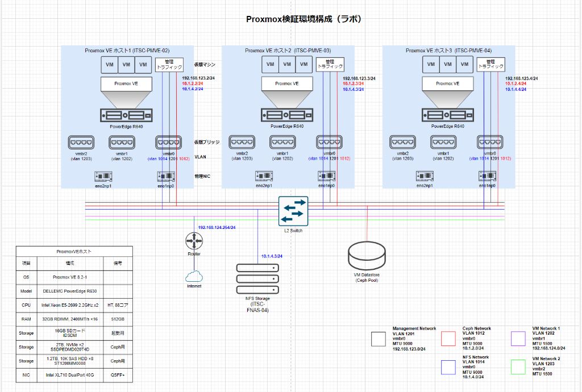Select the NFS Storage (ITSC-FNAS-04) icon
This screenshot has height=392, width=582.
tap(257, 278)
